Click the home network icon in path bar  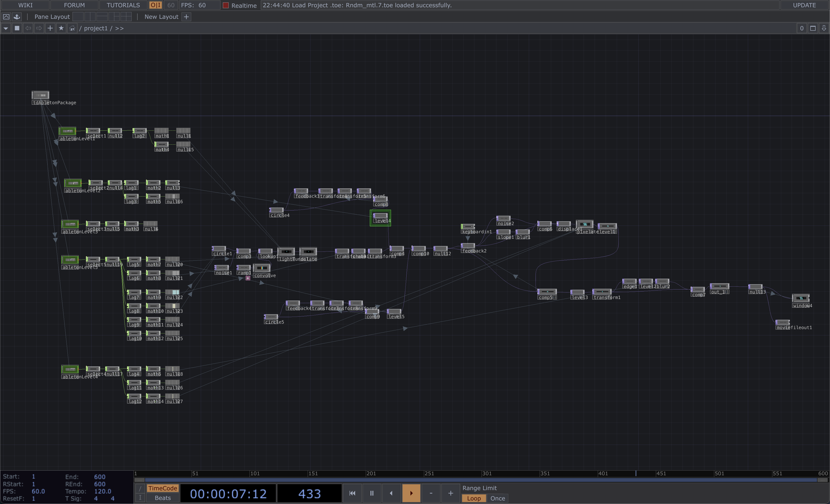[72, 28]
